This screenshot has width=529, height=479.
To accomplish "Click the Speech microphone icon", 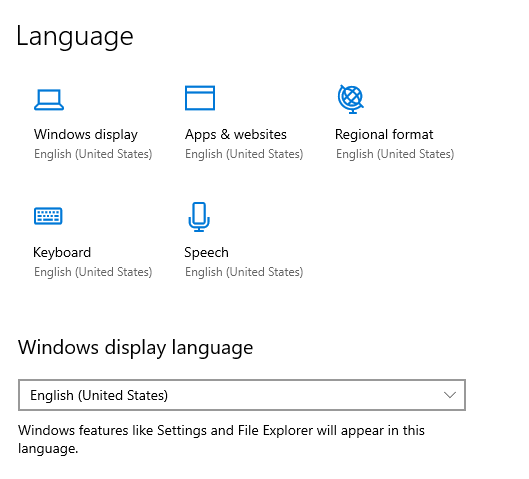I will click(x=199, y=217).
